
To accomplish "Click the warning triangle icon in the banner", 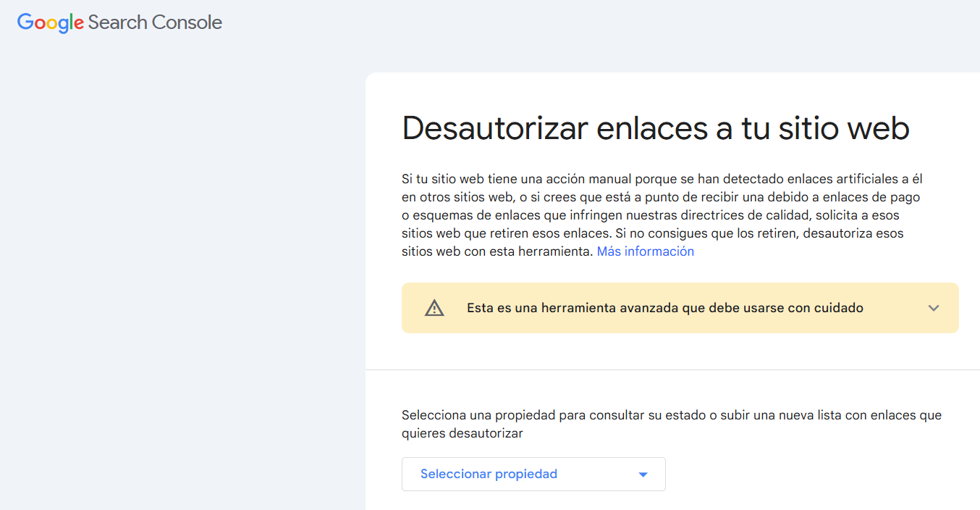I will [x=434, y=308].
